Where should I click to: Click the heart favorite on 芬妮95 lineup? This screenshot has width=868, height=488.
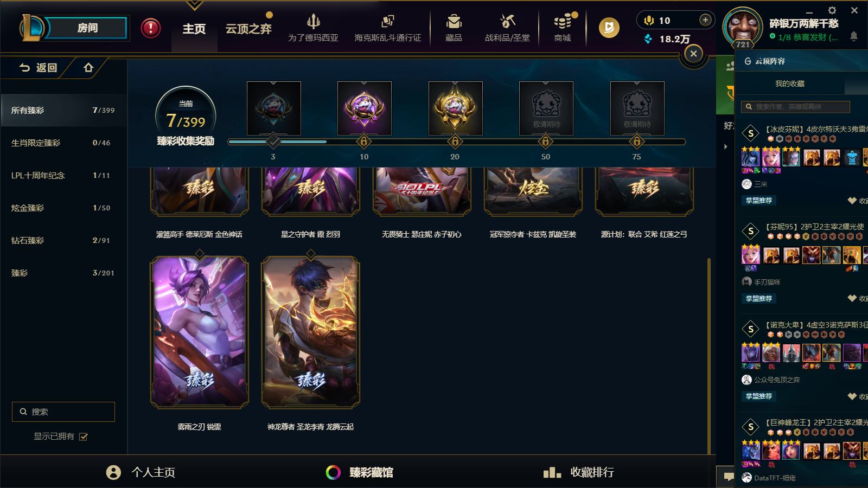coord(852,298)
